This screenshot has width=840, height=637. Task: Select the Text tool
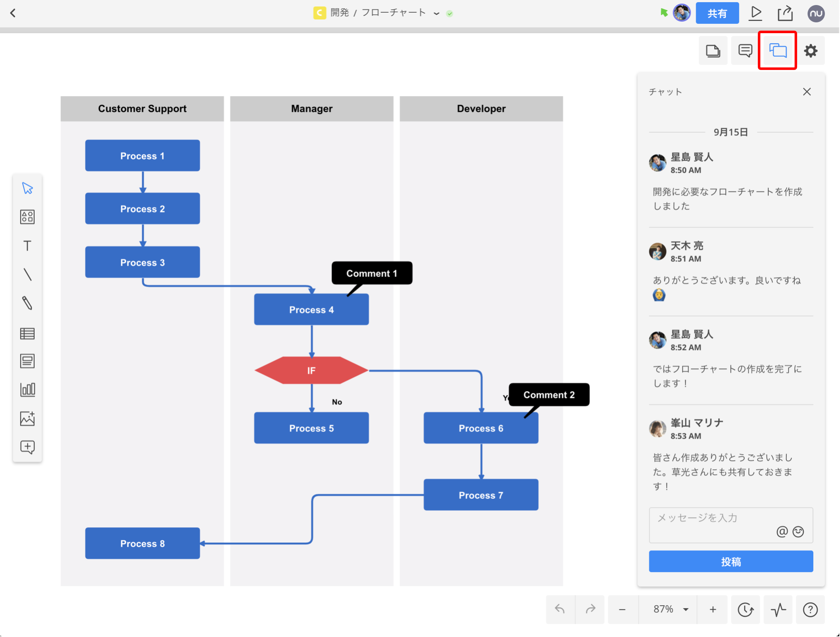click(x=27, y=246)
